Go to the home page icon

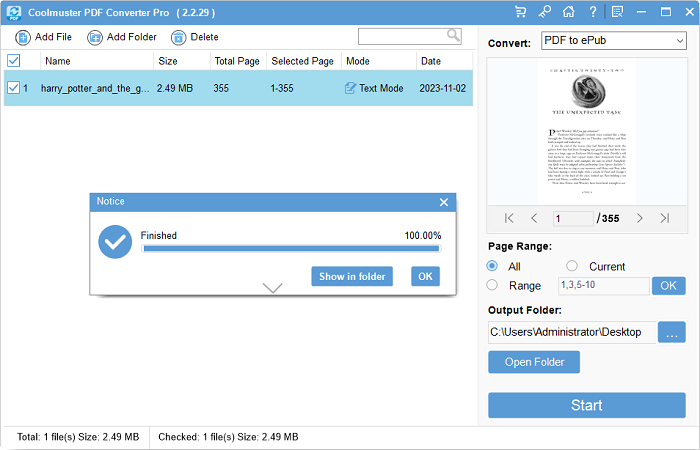(x=569, y=12)
